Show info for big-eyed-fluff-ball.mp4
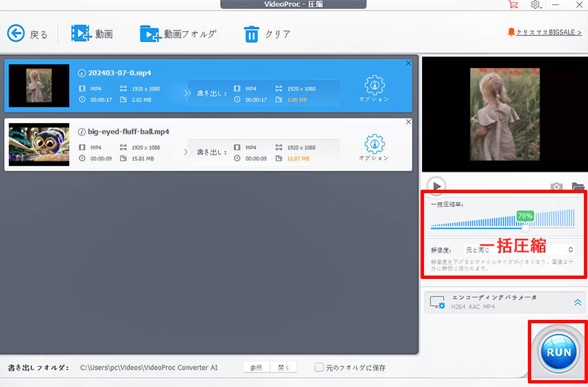 (82, 132)
